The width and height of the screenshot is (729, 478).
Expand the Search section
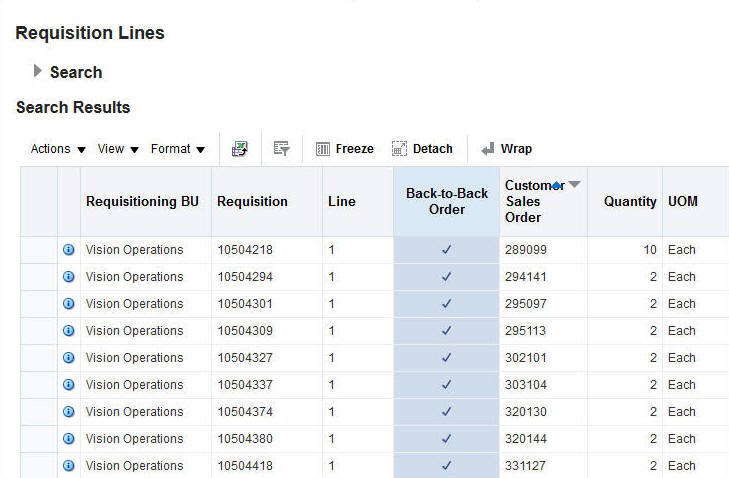(38, 71)
